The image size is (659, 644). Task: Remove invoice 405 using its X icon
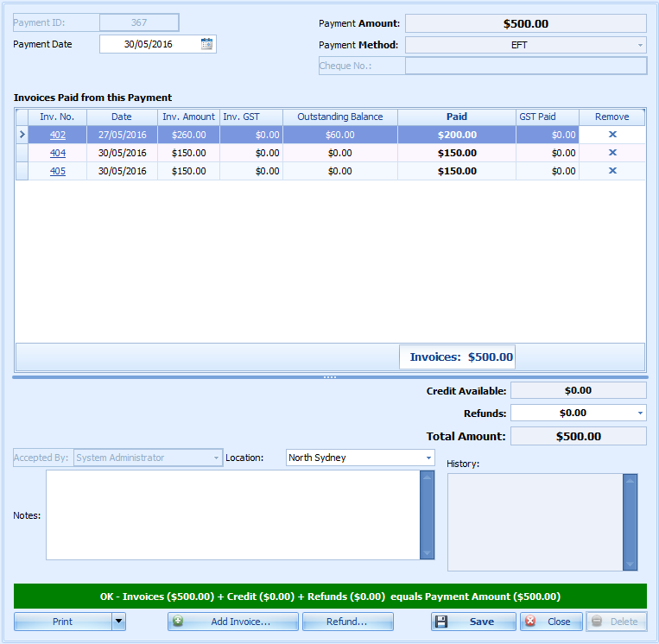tap(612, 171)
